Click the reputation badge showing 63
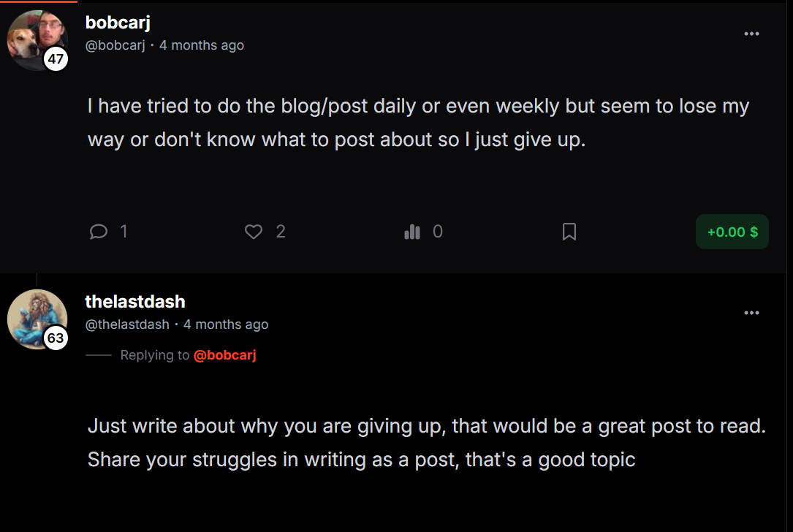 (56, 338)
